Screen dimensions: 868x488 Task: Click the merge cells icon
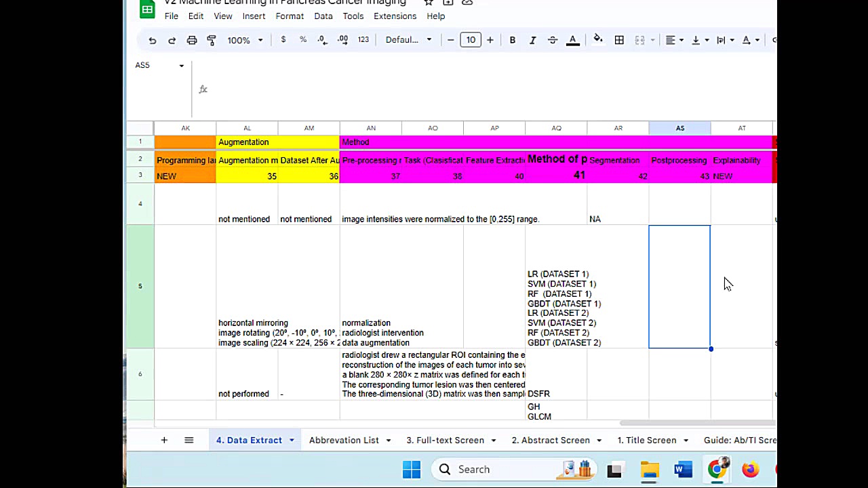pyautogui.click(x=639, y=40)
